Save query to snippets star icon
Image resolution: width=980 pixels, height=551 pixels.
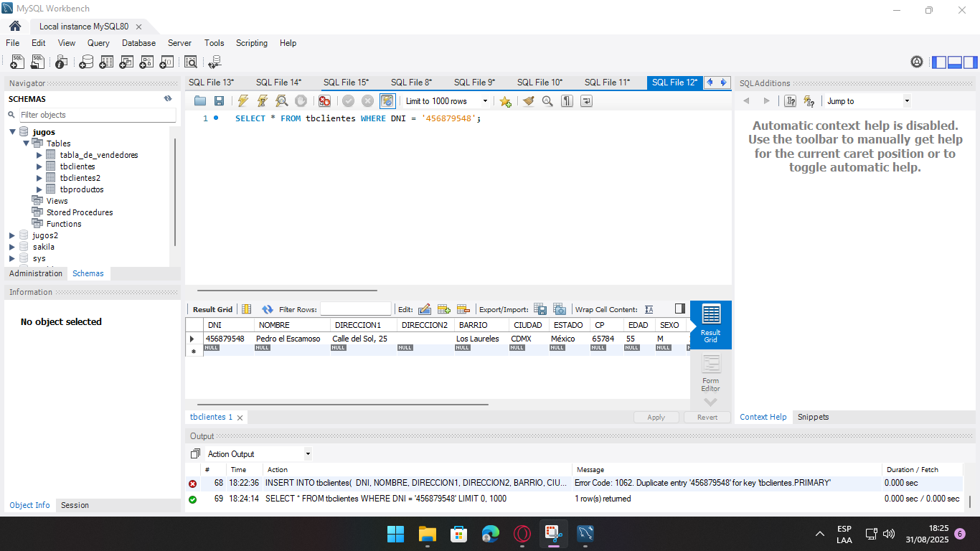505,101
